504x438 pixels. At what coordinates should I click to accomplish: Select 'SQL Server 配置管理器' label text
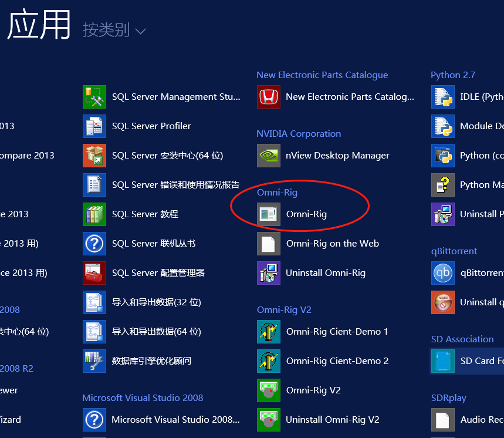[158, 273]
